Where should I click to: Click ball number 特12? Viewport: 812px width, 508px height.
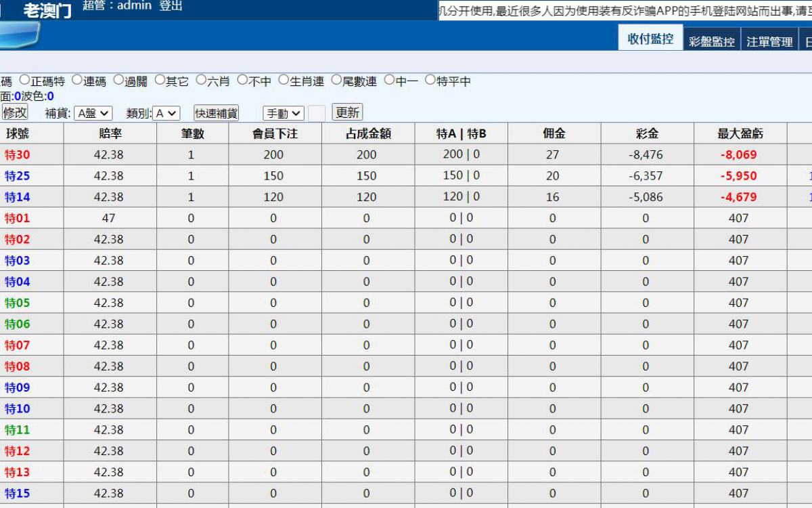tap(18, 450)
